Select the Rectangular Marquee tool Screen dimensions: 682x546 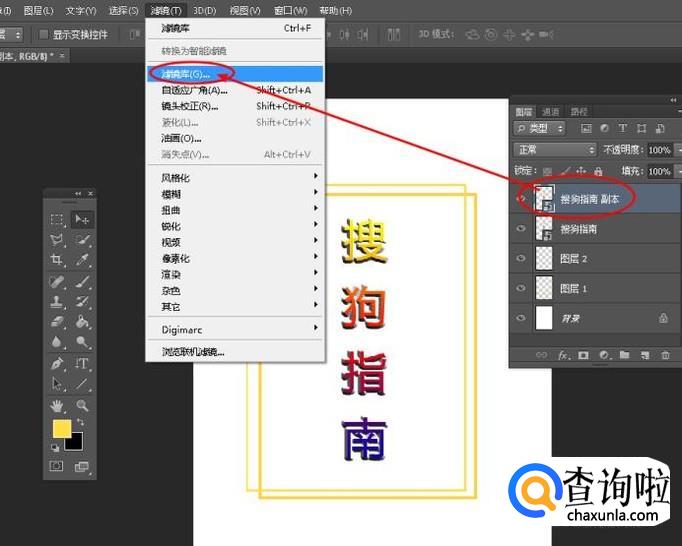pos(57,219)
